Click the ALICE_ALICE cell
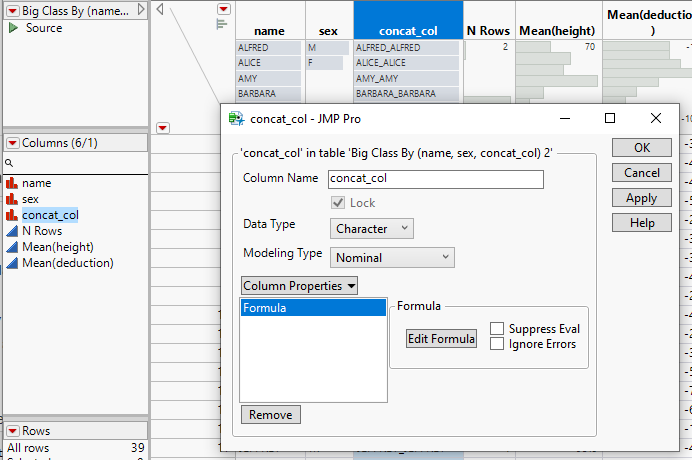 (x=406, y=63)
